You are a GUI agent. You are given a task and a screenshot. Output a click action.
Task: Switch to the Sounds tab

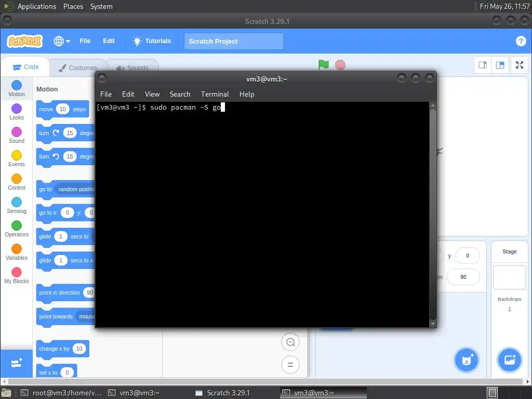pos(132,68)
